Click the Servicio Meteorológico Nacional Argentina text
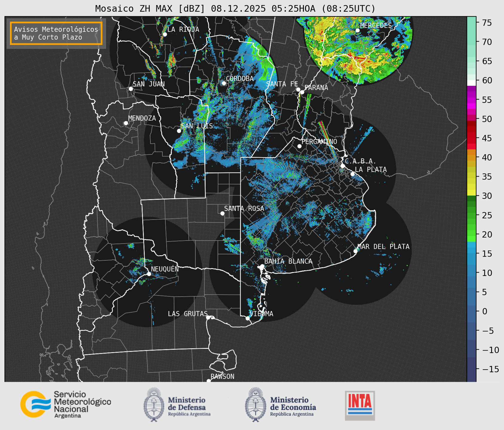Screen dimensions: 504x430 (x=82, y=405)
